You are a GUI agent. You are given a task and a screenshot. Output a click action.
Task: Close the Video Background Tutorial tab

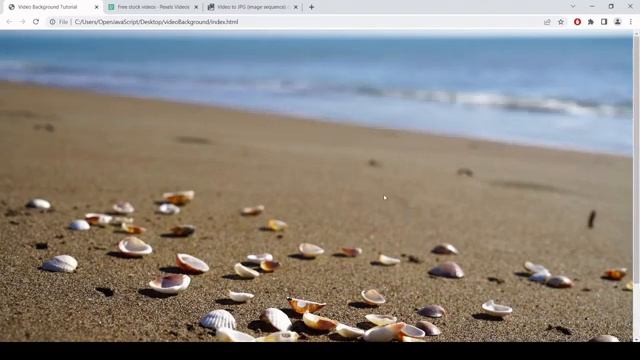coord(96,7)
